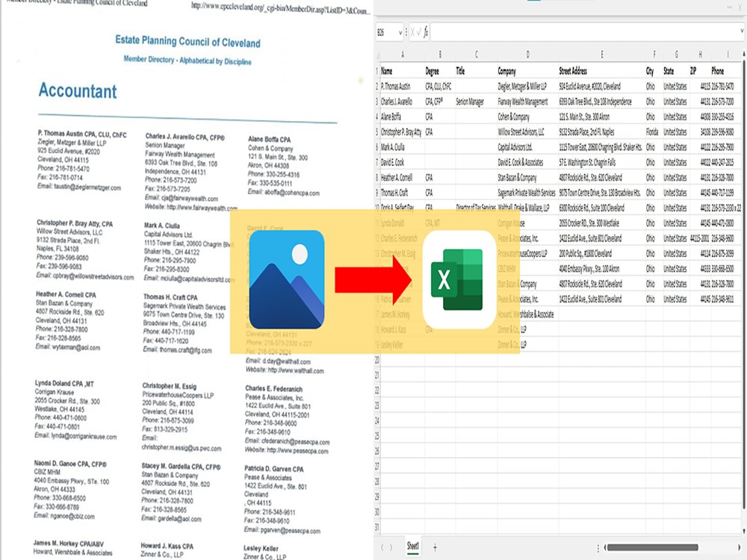Open email link aboffa@cohencpa.com
This screenshot has height=560, width=747.
tap(291, 193)
